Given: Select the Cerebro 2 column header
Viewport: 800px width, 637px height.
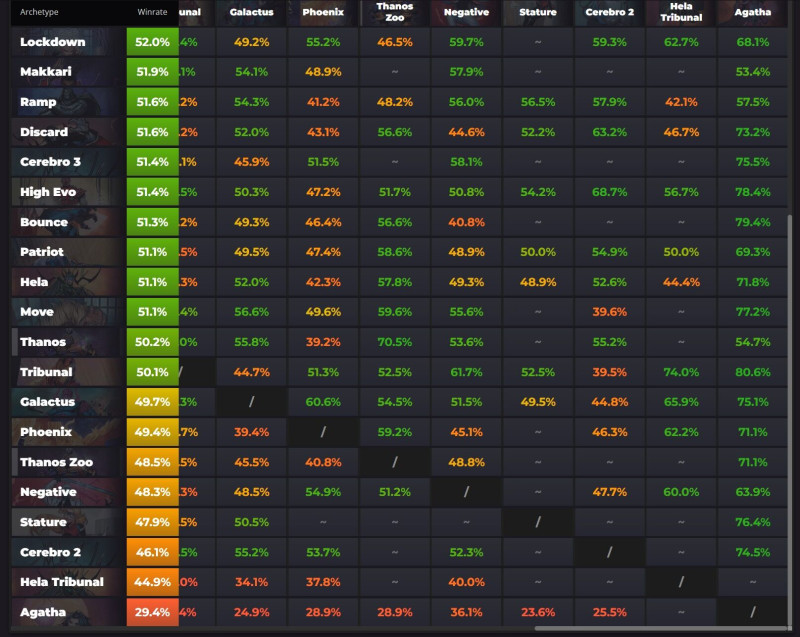Looking at the screenshot, I should [610, 12].
